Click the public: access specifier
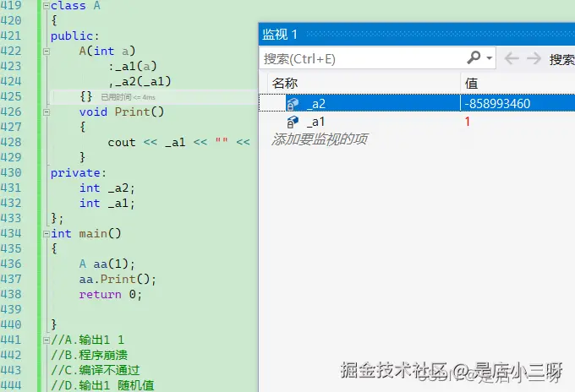This screenshot has height=392, width=575. point(74,35)
